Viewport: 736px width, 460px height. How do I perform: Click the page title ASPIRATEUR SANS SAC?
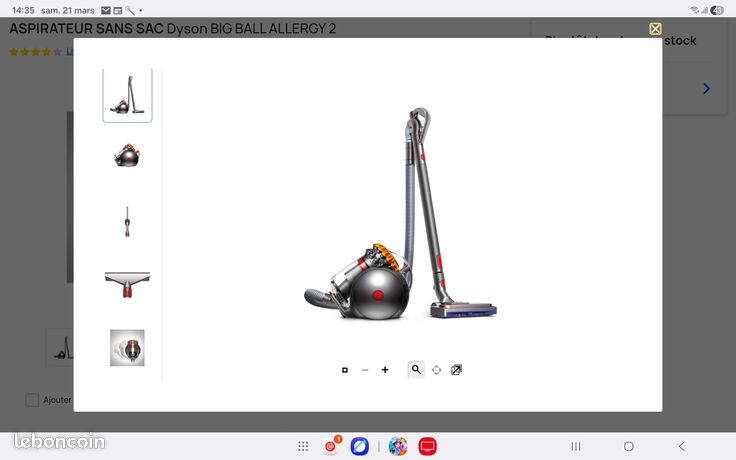(86, 29)
